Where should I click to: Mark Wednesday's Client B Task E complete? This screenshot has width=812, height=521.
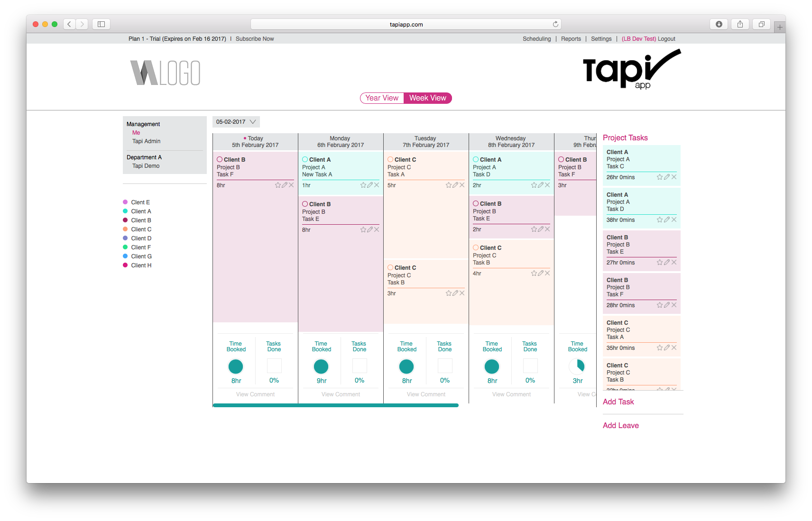point(476,203)
